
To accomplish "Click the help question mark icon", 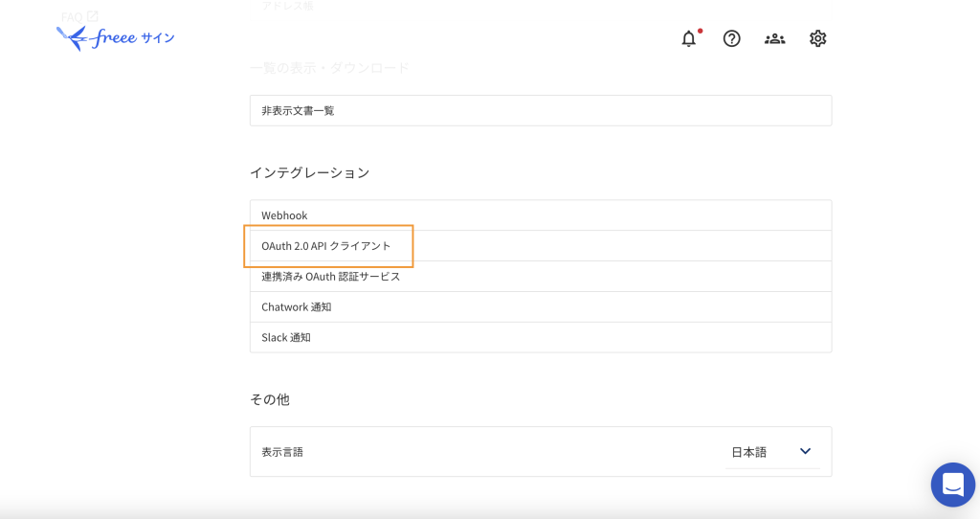I will (x=731, y=38).
